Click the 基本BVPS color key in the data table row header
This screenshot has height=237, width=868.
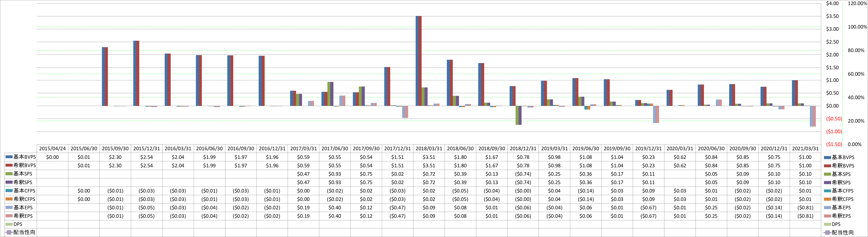click(9, 157)
